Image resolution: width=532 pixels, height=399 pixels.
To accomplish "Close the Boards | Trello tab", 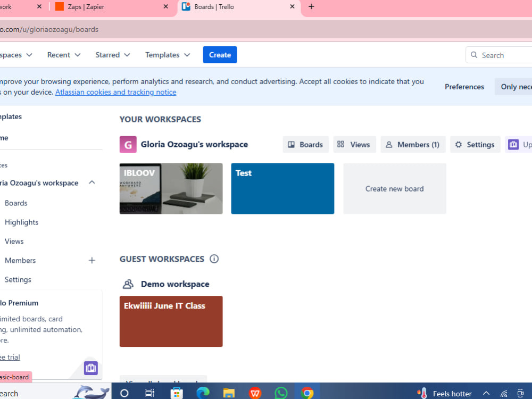I will pyautogui.click(x=292, y=6).
